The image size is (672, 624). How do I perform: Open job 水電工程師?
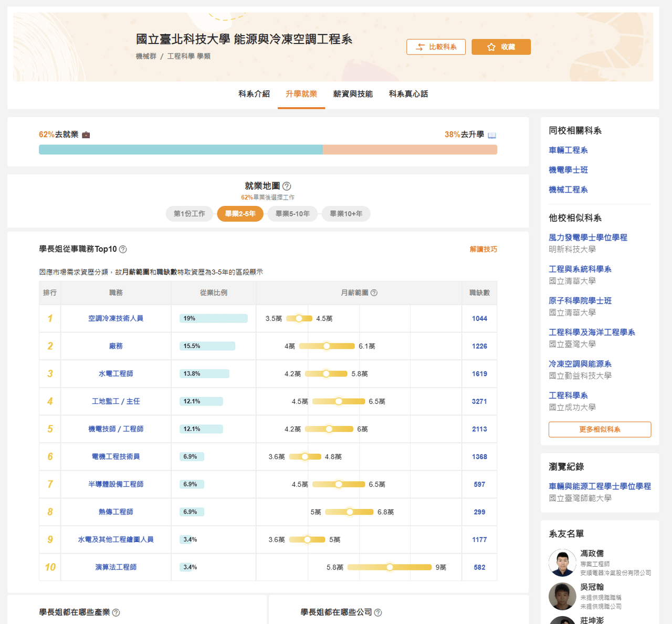tap(115, 374)
